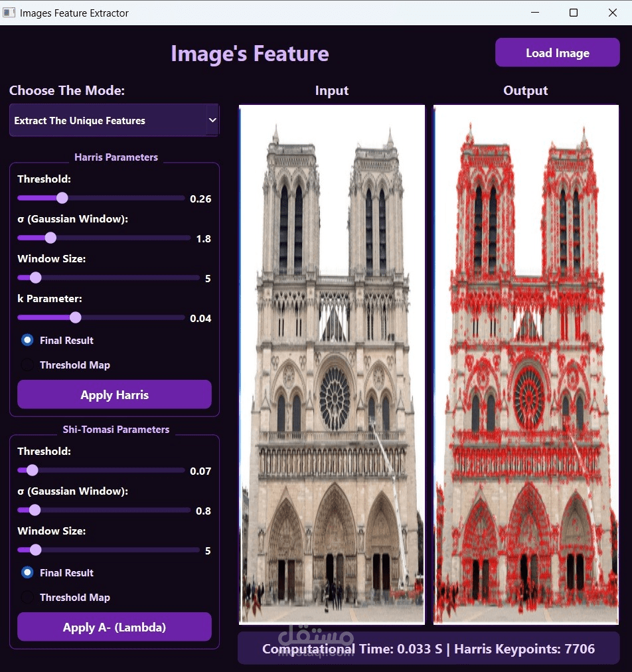Image resolution: width=632 pixels, height=672 pixels.
Task: Click the mode dropdown arrow chevron
Action: click(x=212, y=120)
